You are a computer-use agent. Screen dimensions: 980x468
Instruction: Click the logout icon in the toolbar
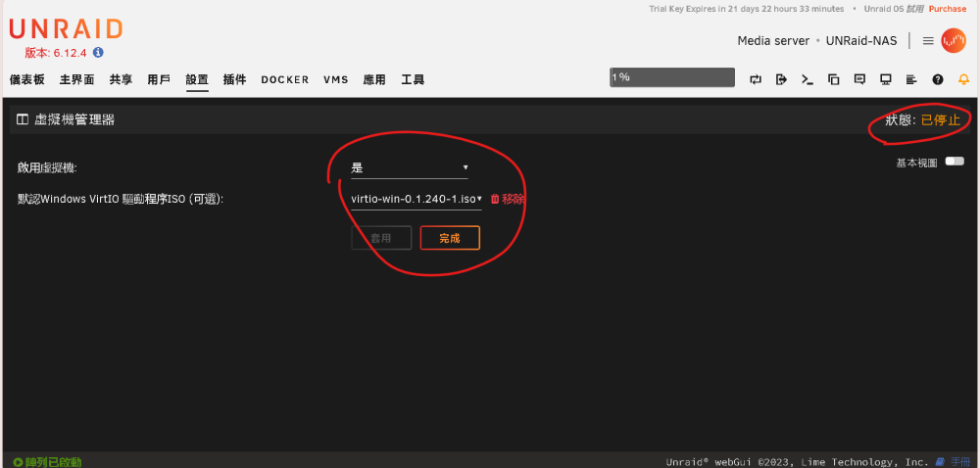(x=781, y=79)
